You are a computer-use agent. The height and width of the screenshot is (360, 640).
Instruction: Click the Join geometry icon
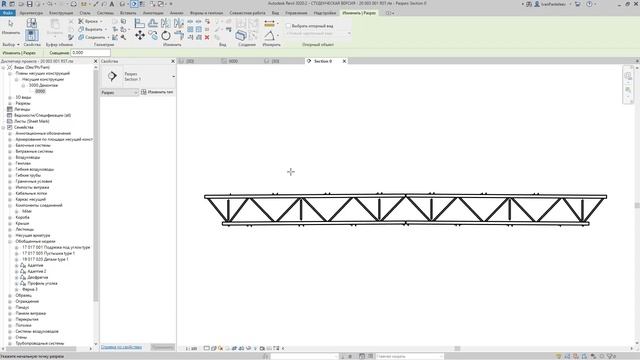tap(81, 37)
